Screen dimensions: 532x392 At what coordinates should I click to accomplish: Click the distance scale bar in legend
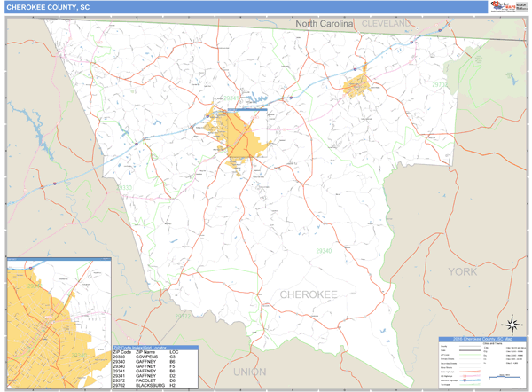click(505, 378)
